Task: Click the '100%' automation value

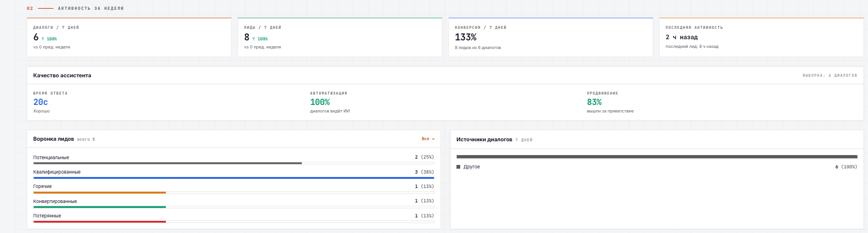Action: click(320, 102)
